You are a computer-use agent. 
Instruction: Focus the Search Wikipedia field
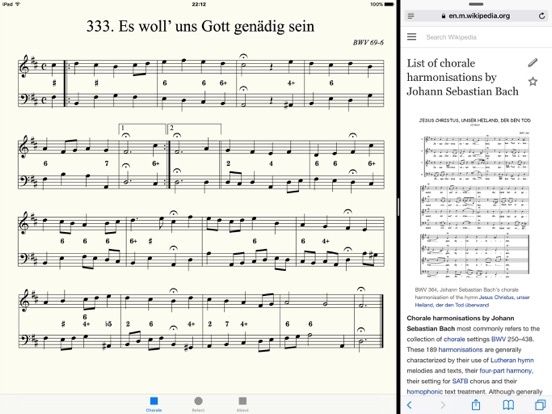click(x=451, y=37)
